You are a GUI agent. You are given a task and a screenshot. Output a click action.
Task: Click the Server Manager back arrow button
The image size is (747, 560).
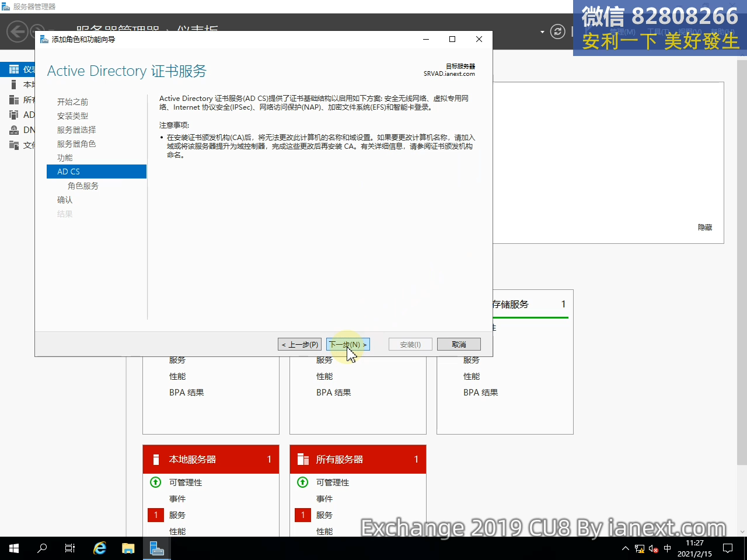(18, 32)
